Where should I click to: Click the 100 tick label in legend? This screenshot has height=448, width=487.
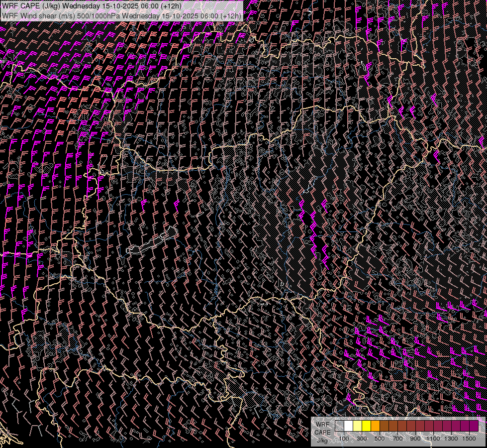344,439
